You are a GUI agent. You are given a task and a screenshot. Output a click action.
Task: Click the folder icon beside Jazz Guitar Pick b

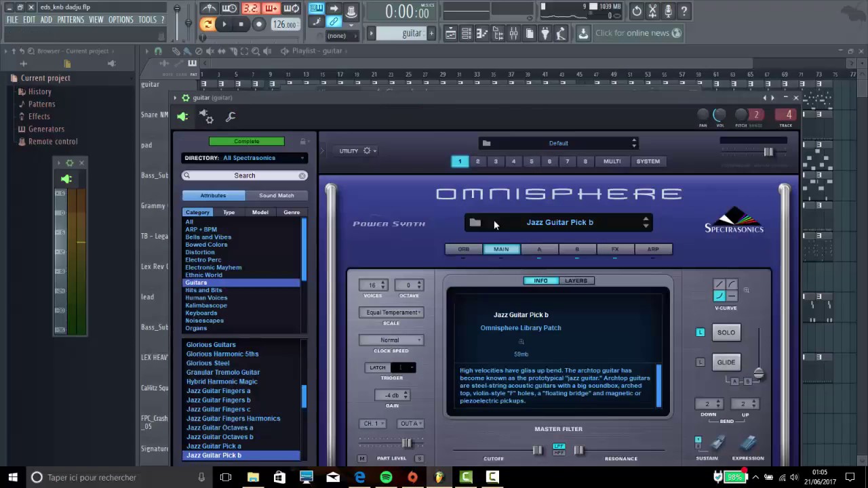(475, 222)
